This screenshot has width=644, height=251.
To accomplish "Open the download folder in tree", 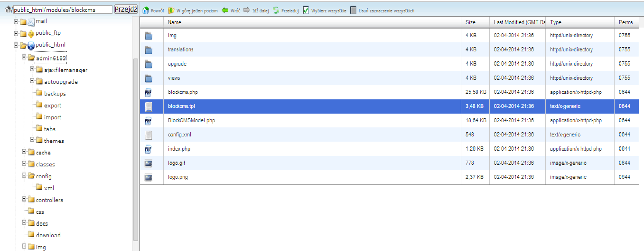I will 48,235.
